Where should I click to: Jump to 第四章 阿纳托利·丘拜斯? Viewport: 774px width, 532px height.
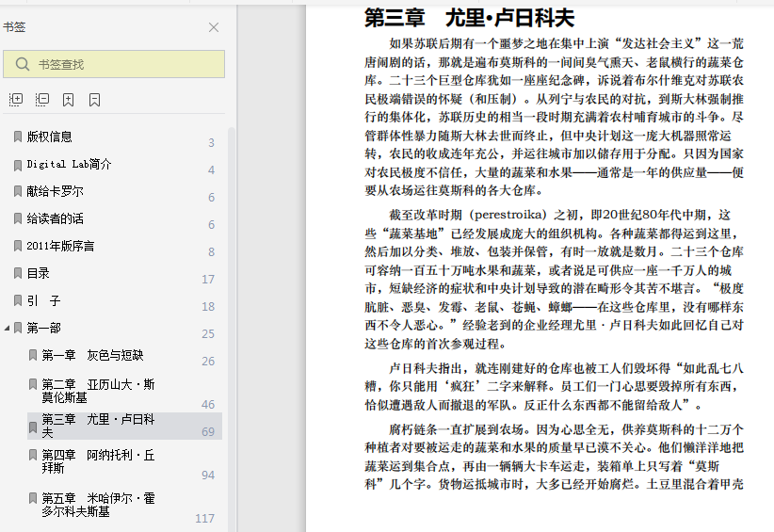pos(98,461)
